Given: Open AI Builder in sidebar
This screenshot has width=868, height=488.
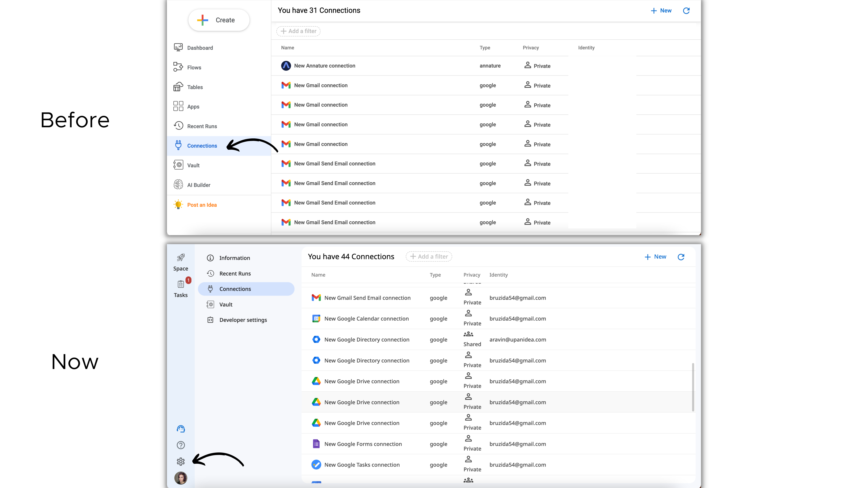Looking at the screenshot, I should [198, 185].
